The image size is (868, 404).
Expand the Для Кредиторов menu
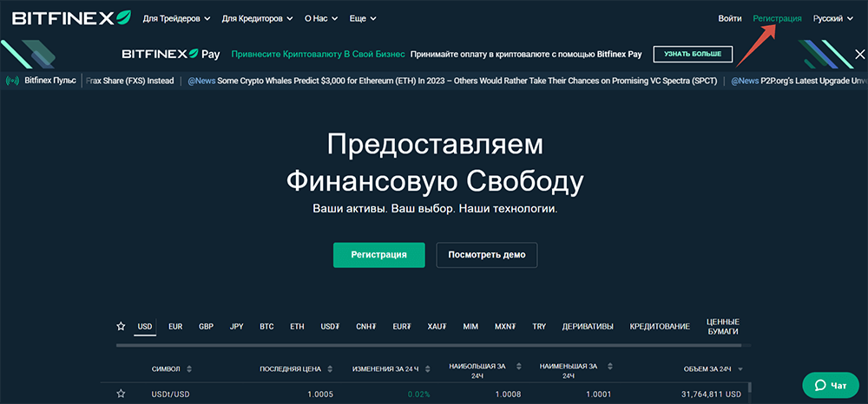pyautogui.click(x=258, y=18)
